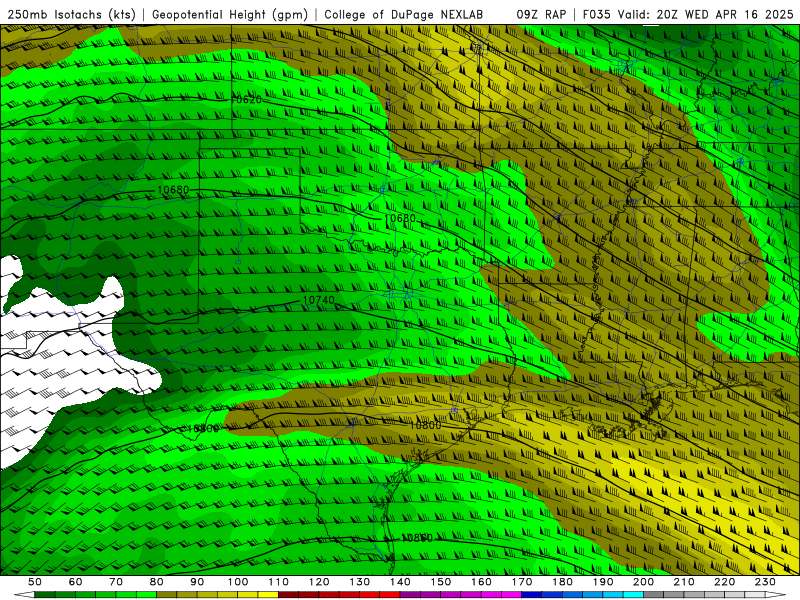Click the "250mb Isotachs (kts)" title text
The width and height of the screenshot is (800, 600).
click(x=72, y=15)
